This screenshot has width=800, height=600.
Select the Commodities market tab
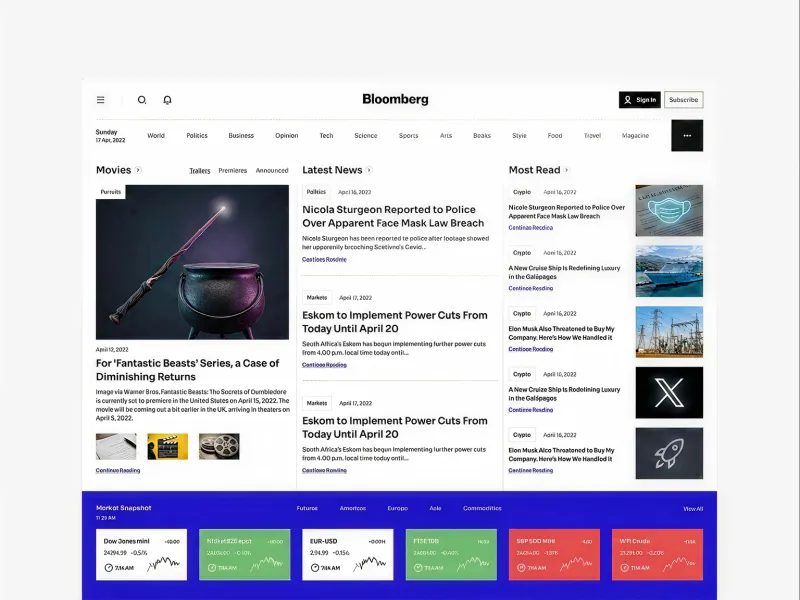[482, 508]
